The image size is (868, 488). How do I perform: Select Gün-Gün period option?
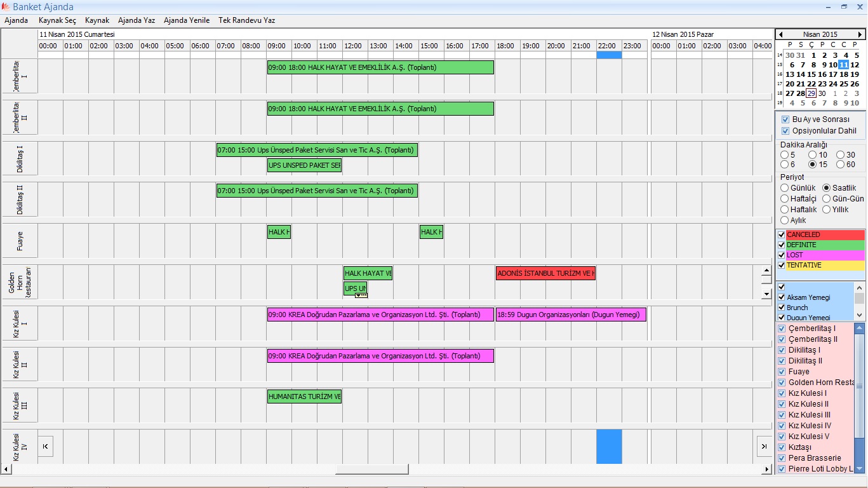point(827,199)
